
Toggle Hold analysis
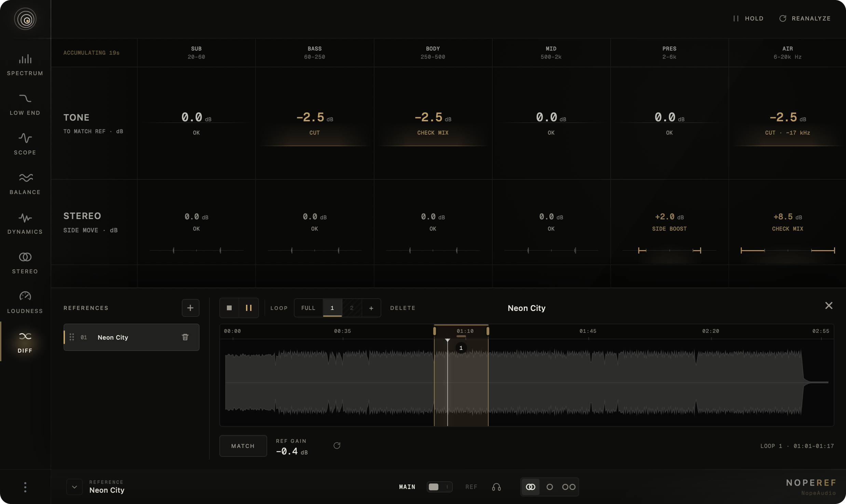pyautogui.click(x=748, y=18)
